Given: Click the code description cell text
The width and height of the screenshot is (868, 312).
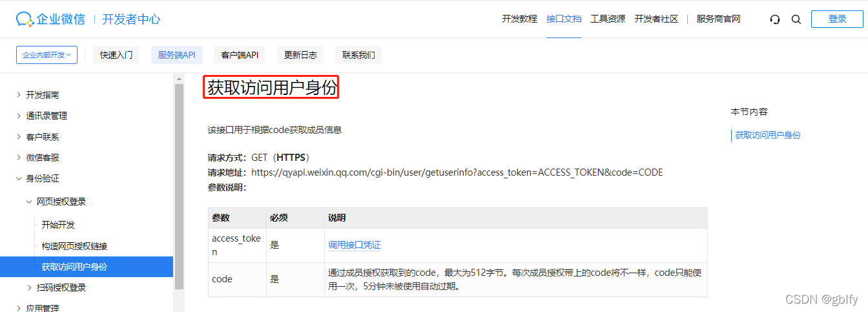Looking at the screenshot, I should (x=515, y=279).
